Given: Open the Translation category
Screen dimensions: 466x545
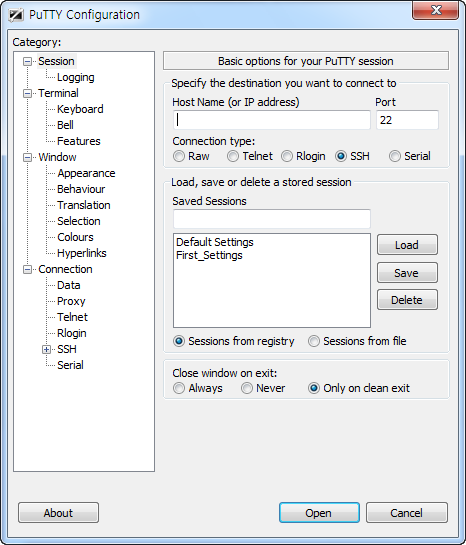Looking at the screenshot, I should pyautogui.click(x=84, y=205).
